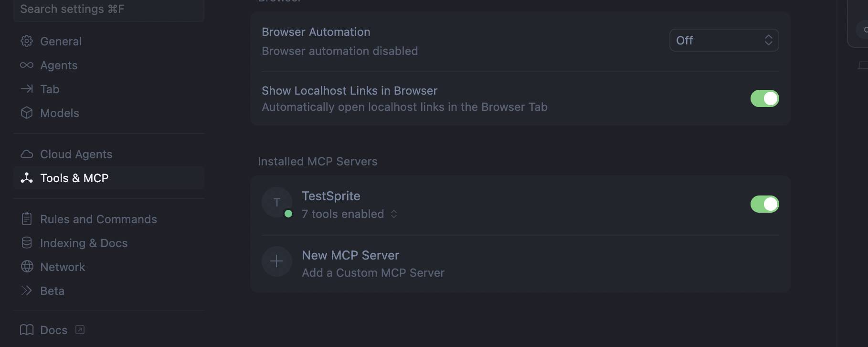
Task: Turn off the TestSprite MCP server
Action: click(x=764, y=204)
